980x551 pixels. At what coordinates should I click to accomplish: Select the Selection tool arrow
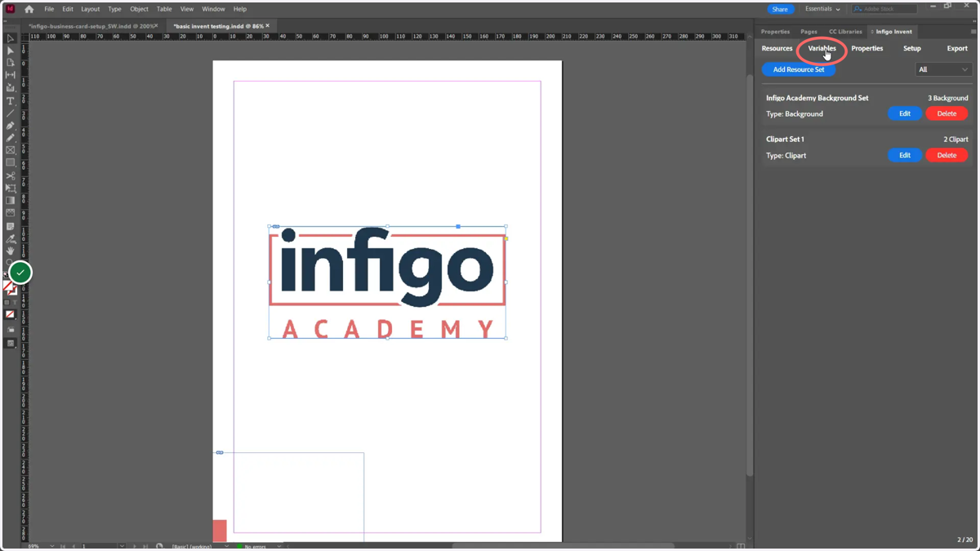coord(11,38)
